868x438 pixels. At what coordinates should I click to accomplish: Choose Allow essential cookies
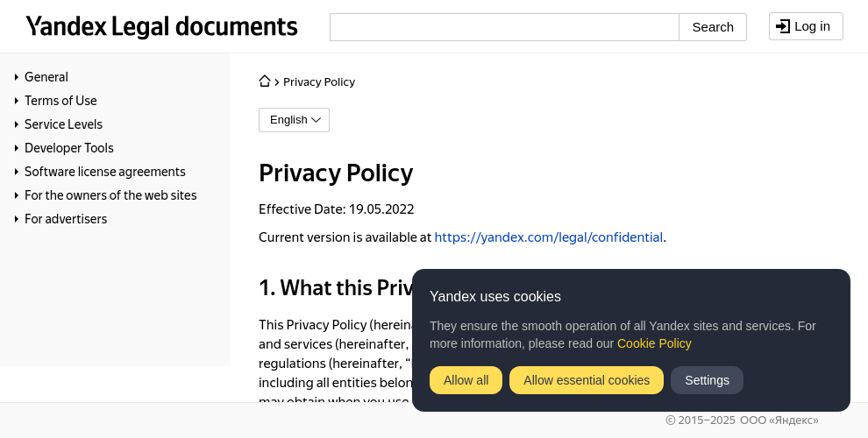[587, 380]
